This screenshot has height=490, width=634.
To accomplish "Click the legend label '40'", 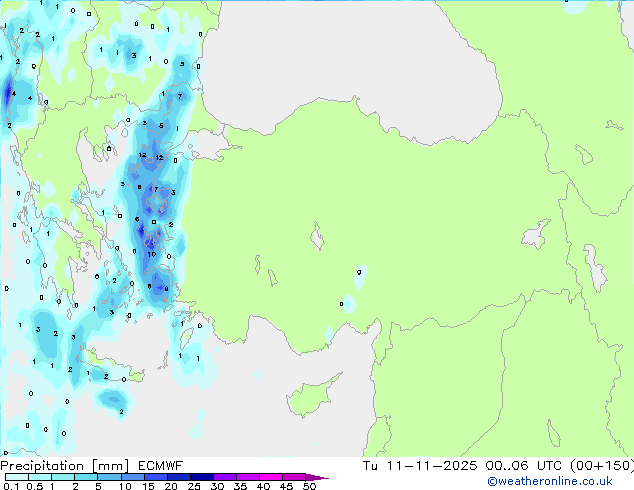I will pyautogui.click(x=263, y=486).
